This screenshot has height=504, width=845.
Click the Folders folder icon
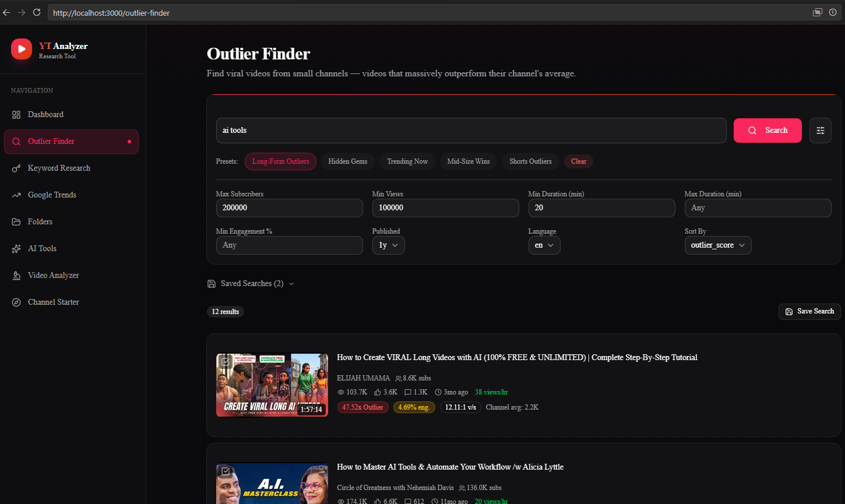(x=16, y=222)
